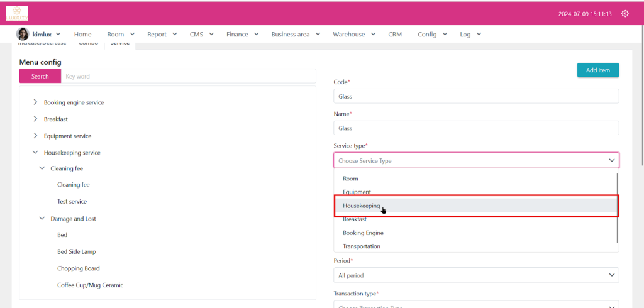The width and height of the screenshot is (644, 308).
Task: Open the Warehouse menu
Action: point(353,34)
